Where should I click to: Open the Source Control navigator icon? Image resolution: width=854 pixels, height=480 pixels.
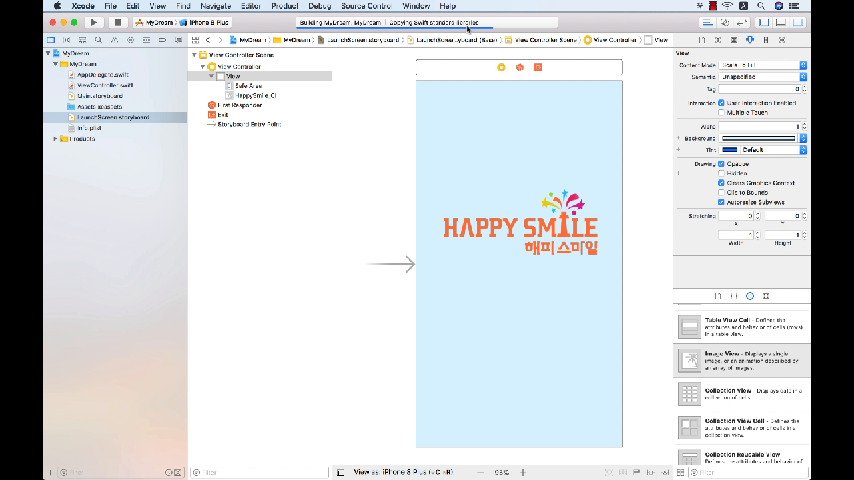(x=66, y=40)
